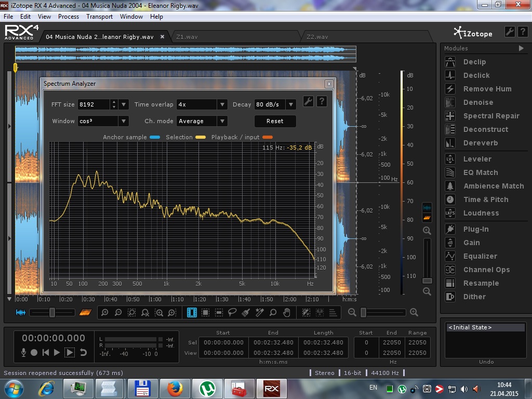The width and height of the screenshot is (532, 399).
Task: Open Firefox from the taskbar
Action: click(x=175, y=389)
